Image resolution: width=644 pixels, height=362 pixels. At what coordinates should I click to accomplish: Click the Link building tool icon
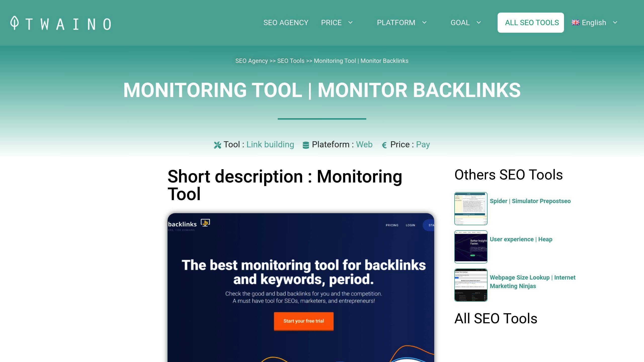[217, 145]
